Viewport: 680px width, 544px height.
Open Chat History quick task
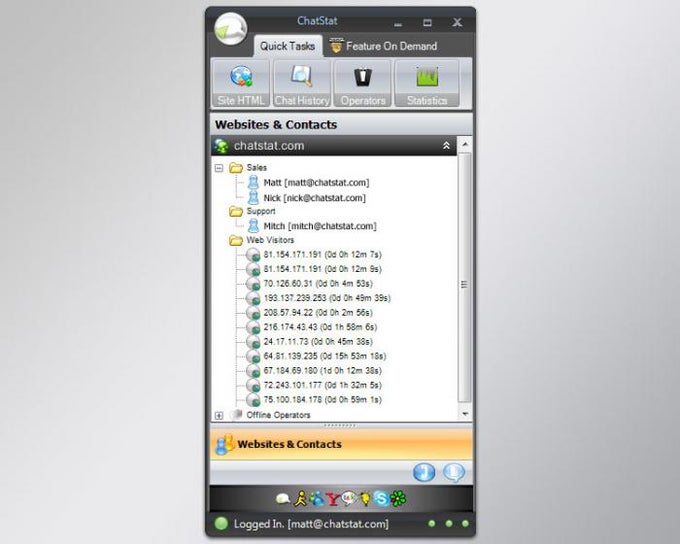point(302,83)
